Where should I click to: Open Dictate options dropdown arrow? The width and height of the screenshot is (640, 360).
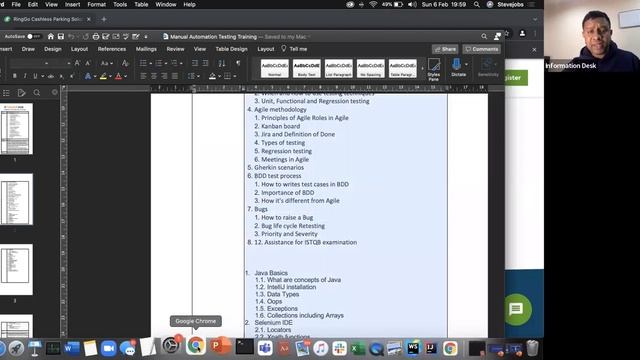(467, 64)
